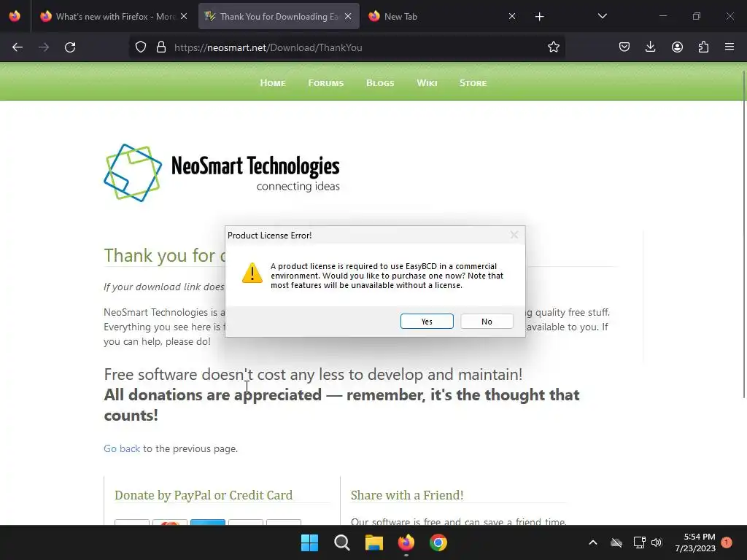
Task: Open the list all tabs dropdown
Action: (602, 16)
